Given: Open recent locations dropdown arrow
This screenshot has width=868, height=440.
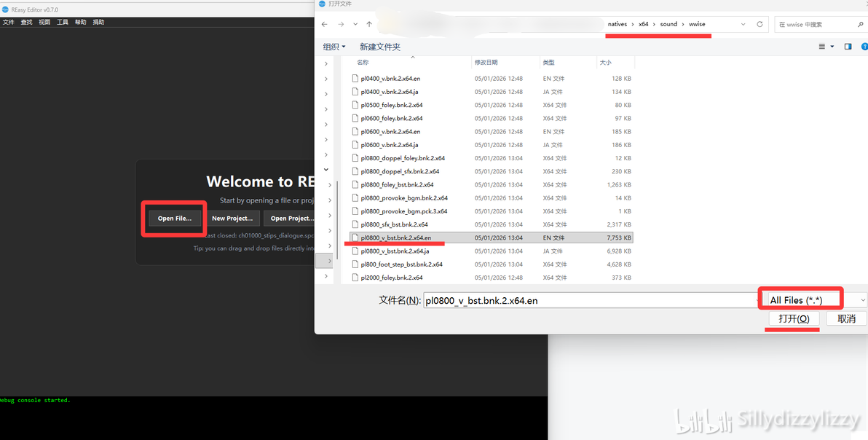Looking at the screenshot, I should (x=355, y=24).
